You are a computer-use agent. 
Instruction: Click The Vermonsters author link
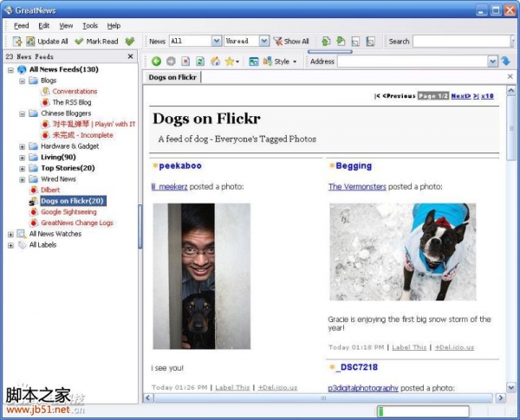pos(357,187)
